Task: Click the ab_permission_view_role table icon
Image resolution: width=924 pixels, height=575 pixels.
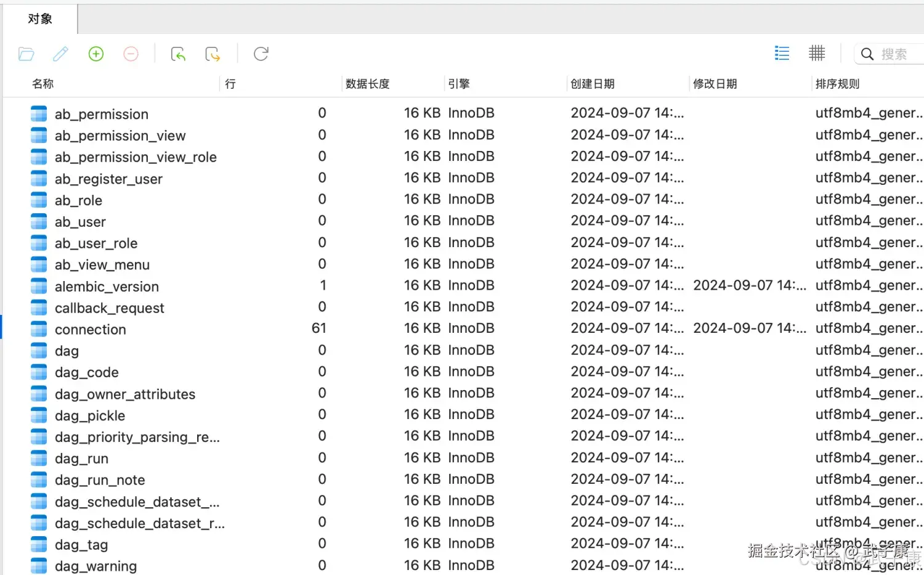Action: click(x=39, y=157)
